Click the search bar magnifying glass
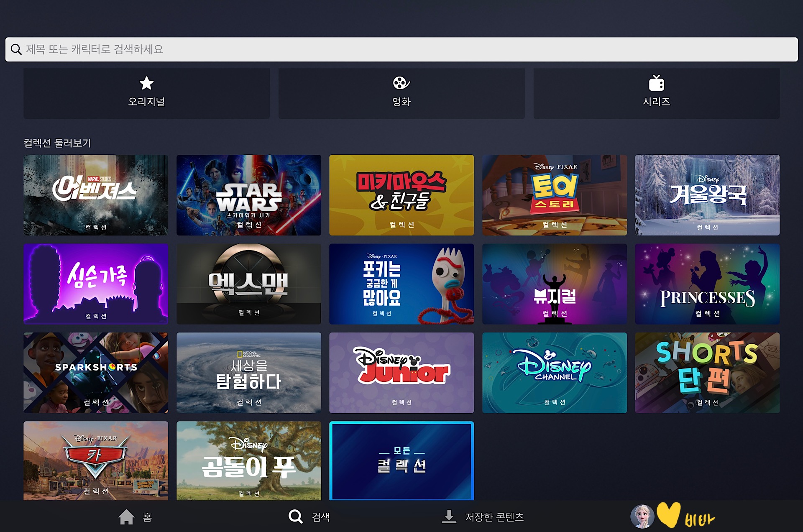This screenshot has width=803, height=532. (x=16, y=49)
